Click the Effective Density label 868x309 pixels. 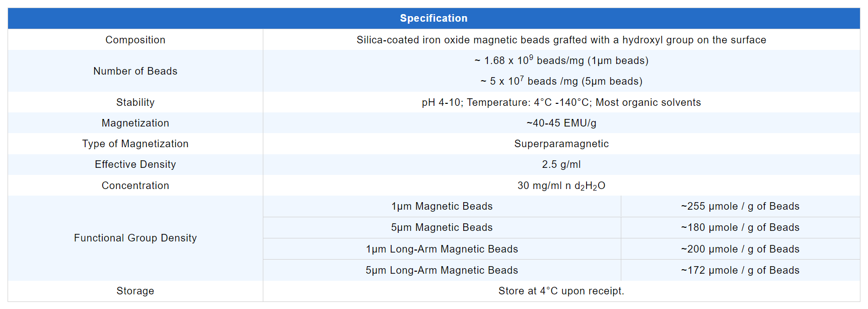coord(135,164)
